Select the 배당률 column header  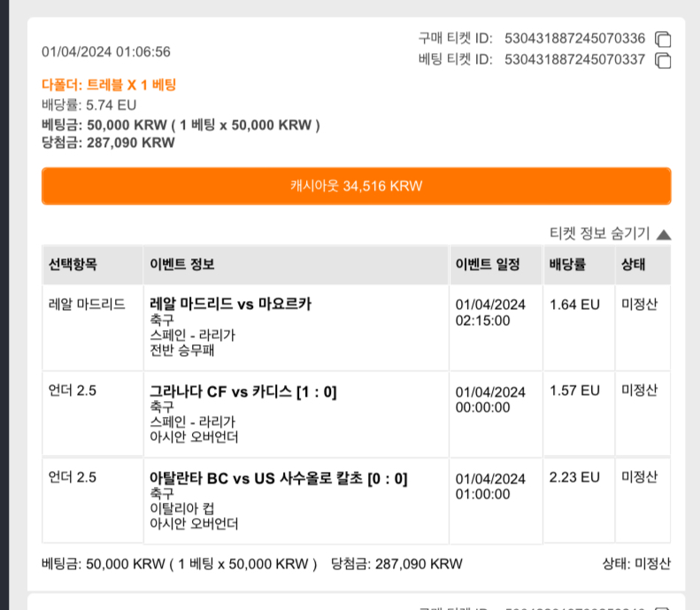coord(579,265)
